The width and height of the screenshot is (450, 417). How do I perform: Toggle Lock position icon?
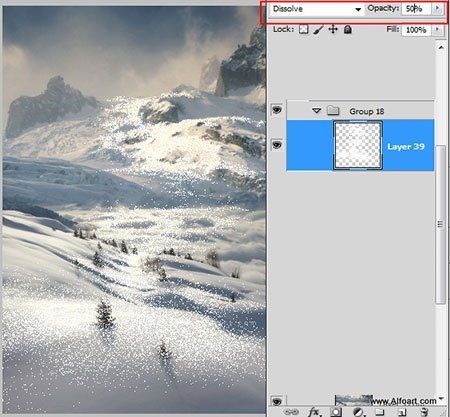coord(333,30)
